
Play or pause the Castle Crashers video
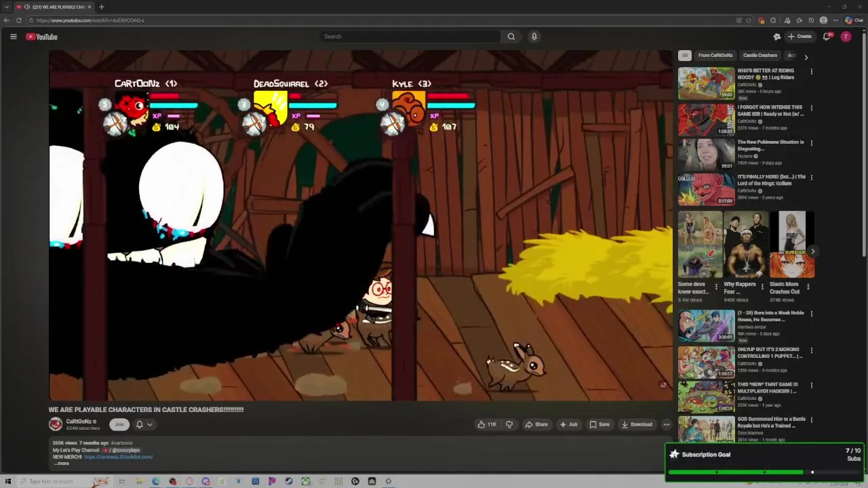point(361,225)
